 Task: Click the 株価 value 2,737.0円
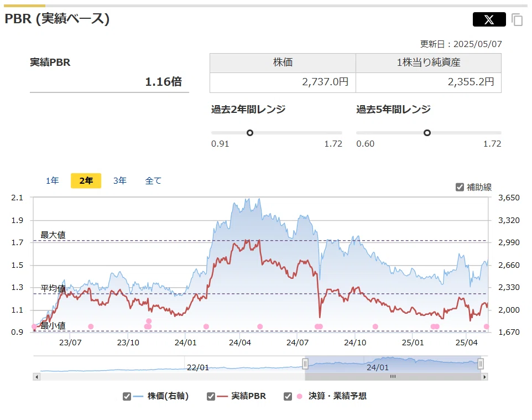(x=325, y=82)
